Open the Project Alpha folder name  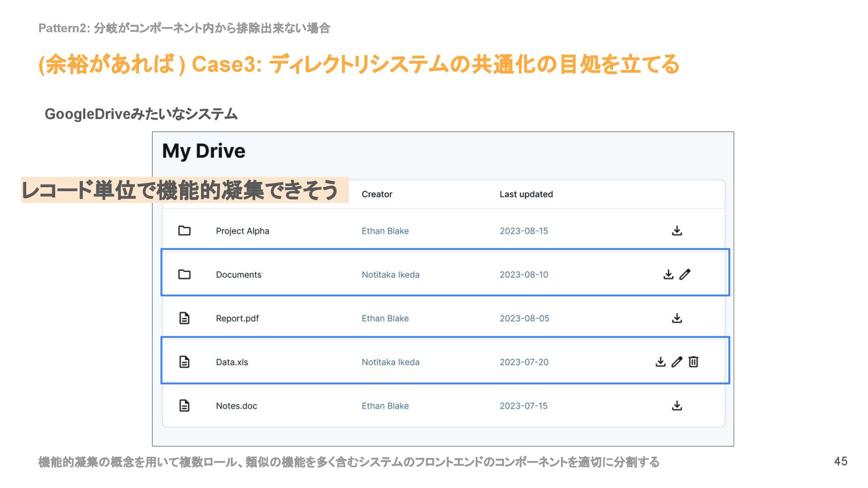click(242, 231)
